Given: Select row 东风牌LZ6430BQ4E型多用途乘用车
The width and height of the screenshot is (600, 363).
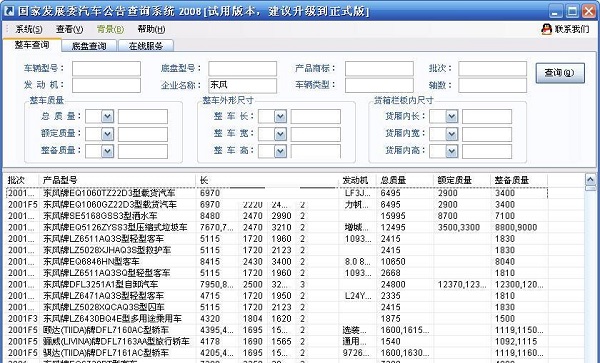Looking at the screenshot, I should coord(277,319).
